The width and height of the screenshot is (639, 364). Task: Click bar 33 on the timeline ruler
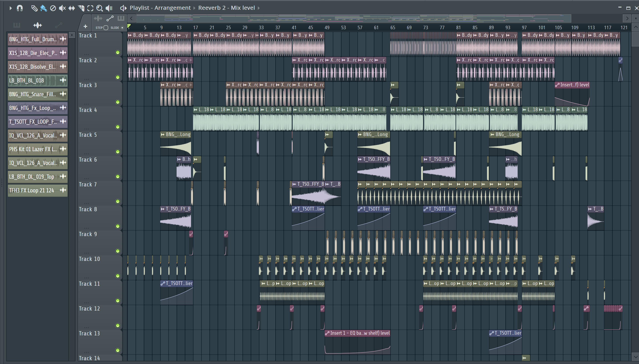[261, 27]
